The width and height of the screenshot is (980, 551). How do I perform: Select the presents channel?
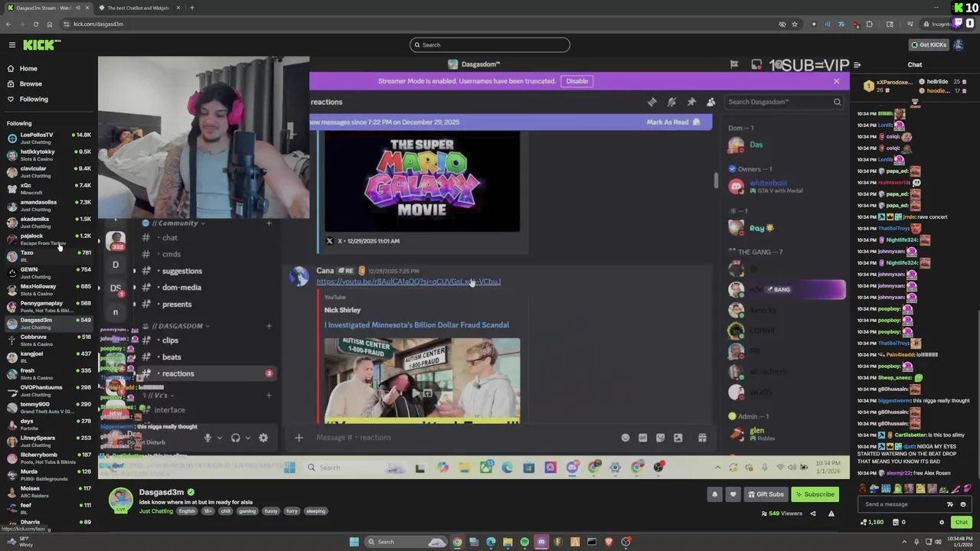[176, 305]
